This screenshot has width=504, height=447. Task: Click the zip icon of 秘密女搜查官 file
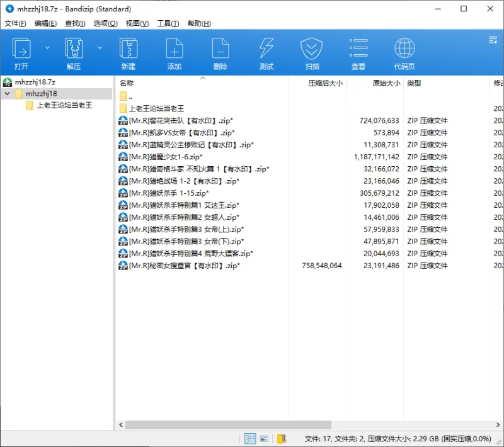click(x=123, y=266)
